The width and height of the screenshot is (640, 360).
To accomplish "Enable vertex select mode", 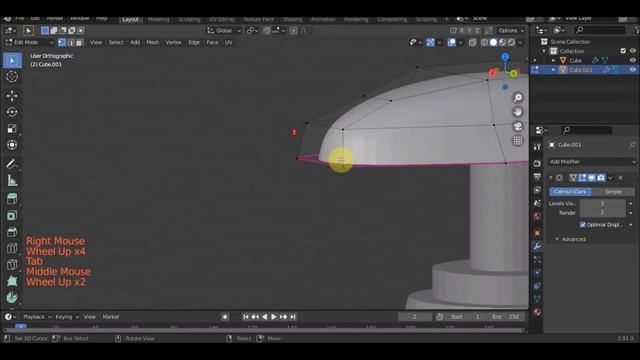I will [x=62, y=42].
